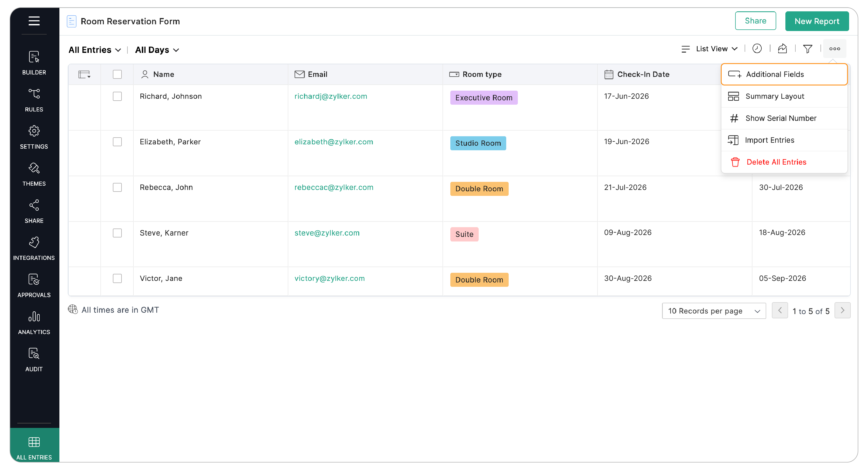Viewport: 868px width, 470px height.
Task: Click the export arrow icon
Action: 782,49
